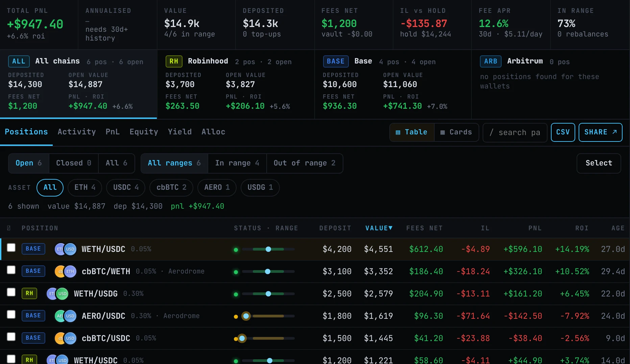Sort the table by the AGE column
Screen dimensions: 630x364
pos(618,228)
